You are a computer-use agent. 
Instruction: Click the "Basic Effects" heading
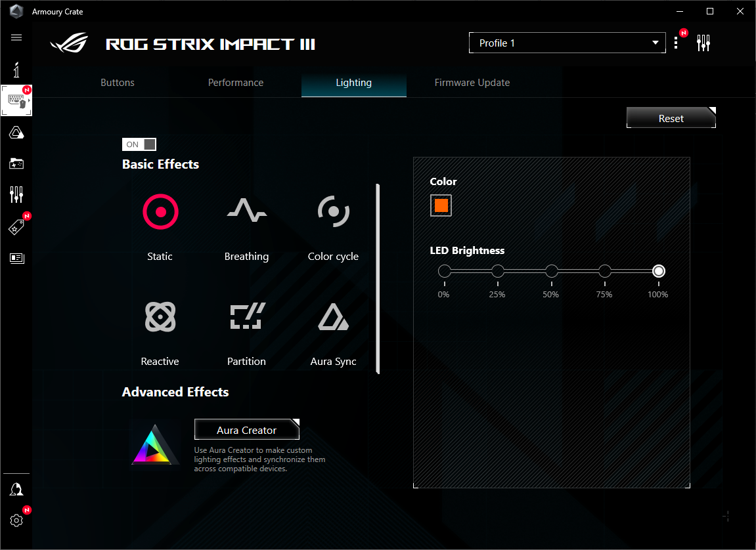pos(160,164)
